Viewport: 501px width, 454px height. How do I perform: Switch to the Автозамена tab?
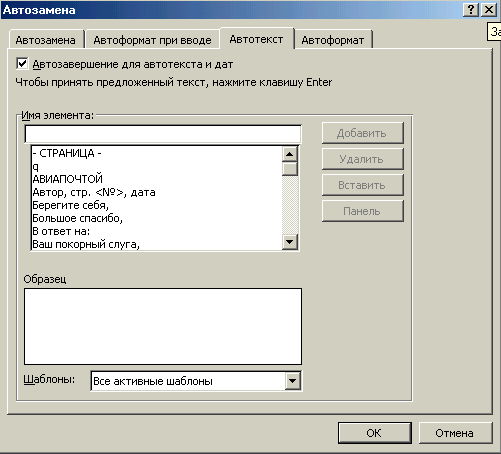click(x=46, y=40)
